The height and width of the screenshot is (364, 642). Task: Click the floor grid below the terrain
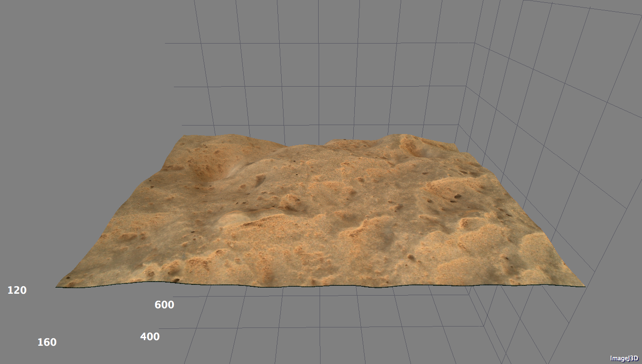coord(328,323)
